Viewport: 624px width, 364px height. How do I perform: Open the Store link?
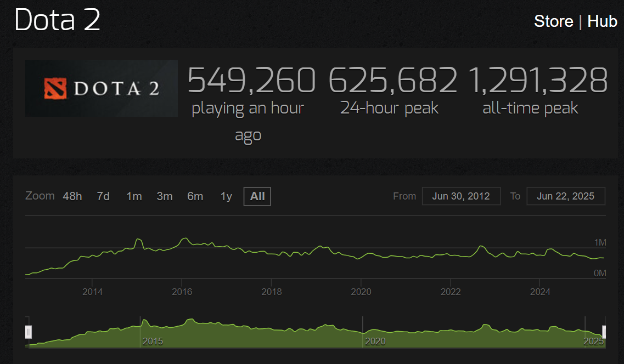(x=554, y=21)
